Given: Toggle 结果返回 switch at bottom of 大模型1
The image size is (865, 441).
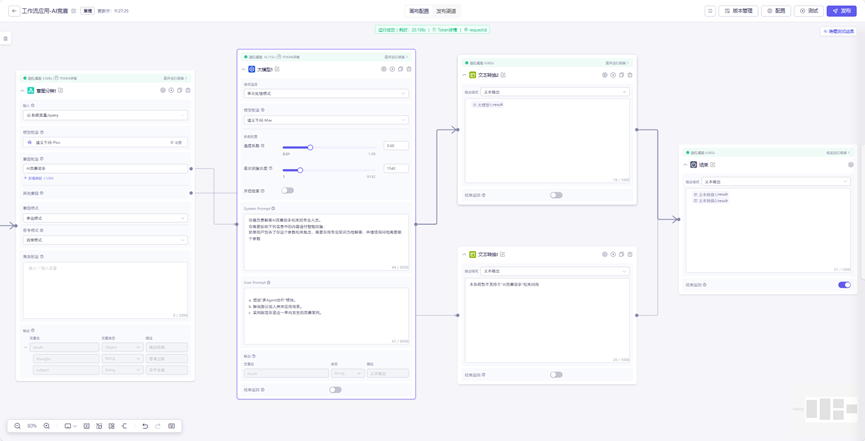Looking at the screenshot, I should click(335, 390).
